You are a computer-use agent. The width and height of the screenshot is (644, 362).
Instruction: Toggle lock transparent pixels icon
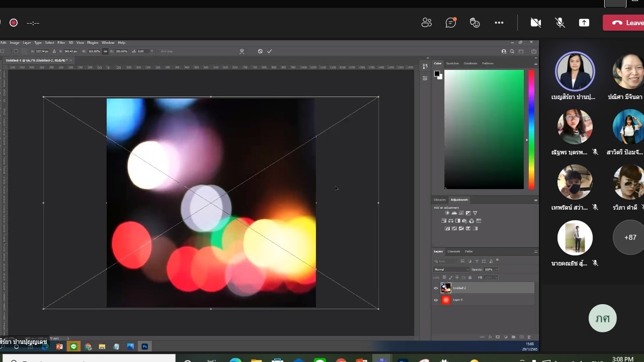pos(444,278)
